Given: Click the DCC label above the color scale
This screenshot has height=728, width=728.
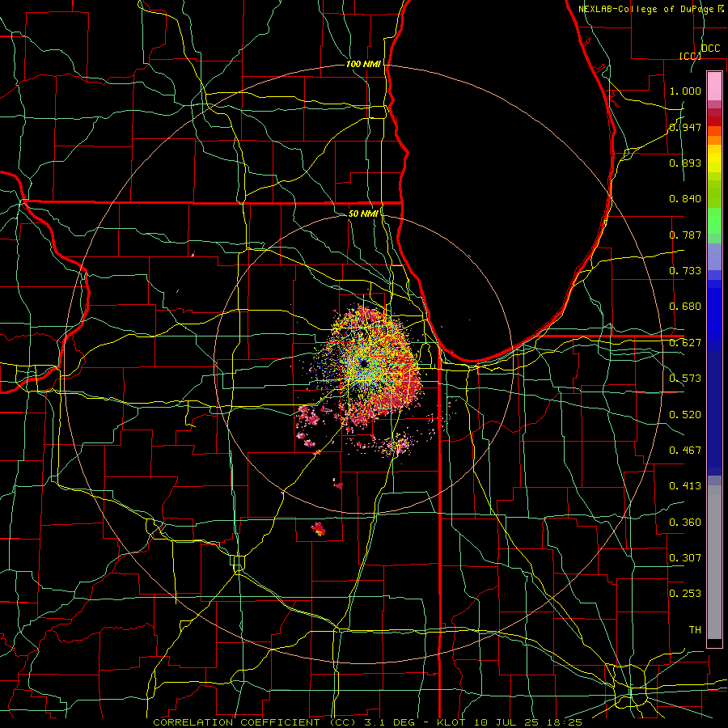Looking at the screenshot, I should pyautogui.click(x=710, y=49).
